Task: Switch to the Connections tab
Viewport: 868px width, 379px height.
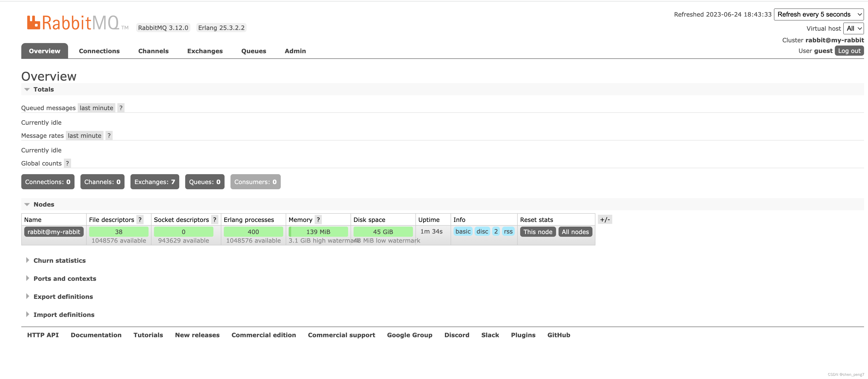Action: (x=100, y=51)
